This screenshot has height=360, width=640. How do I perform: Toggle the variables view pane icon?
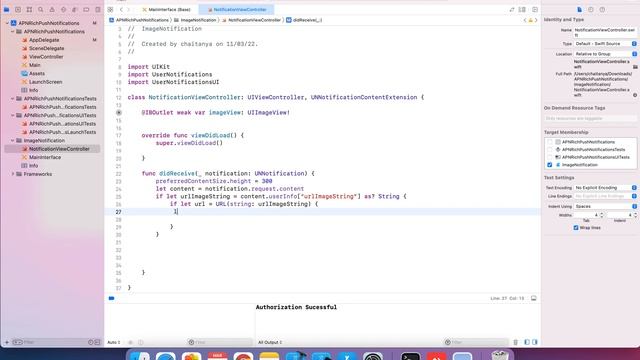(x=527, y=342)
